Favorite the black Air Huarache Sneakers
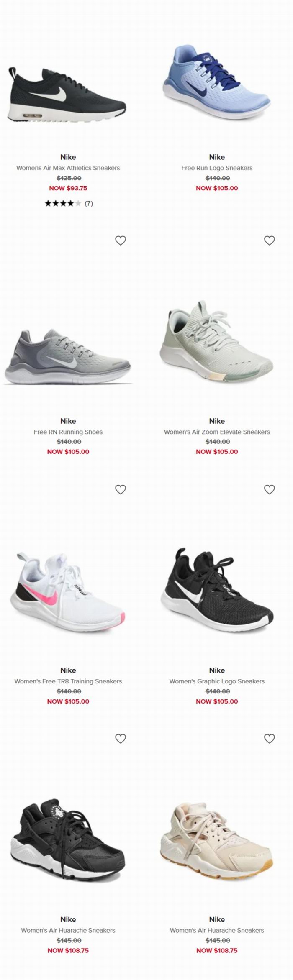 (121, 739)
